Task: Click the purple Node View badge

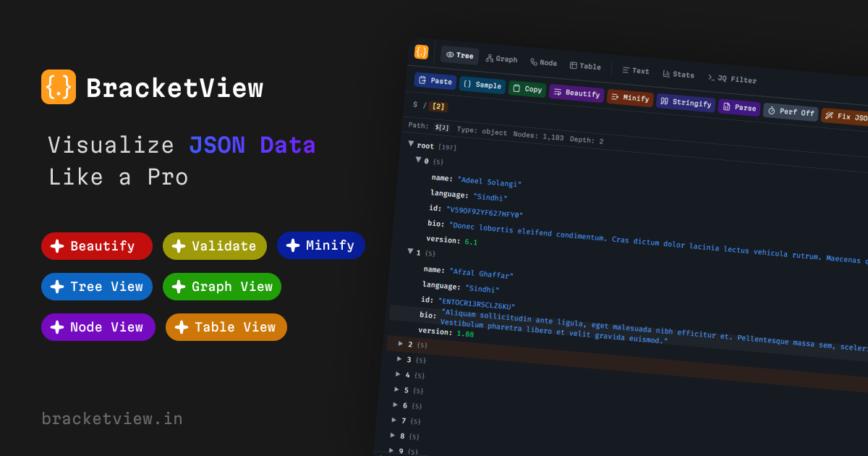Action: click(98, 327)
